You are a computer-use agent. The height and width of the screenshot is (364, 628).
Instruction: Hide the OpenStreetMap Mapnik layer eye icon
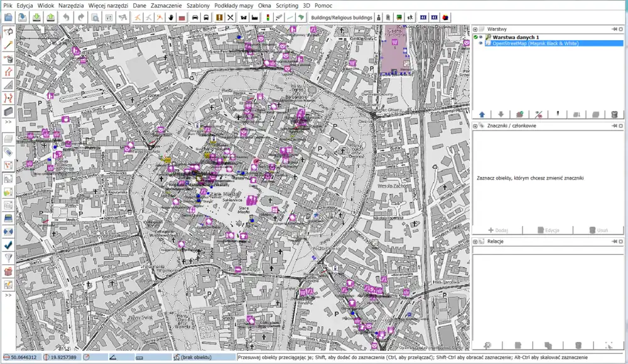pos(482,44)
